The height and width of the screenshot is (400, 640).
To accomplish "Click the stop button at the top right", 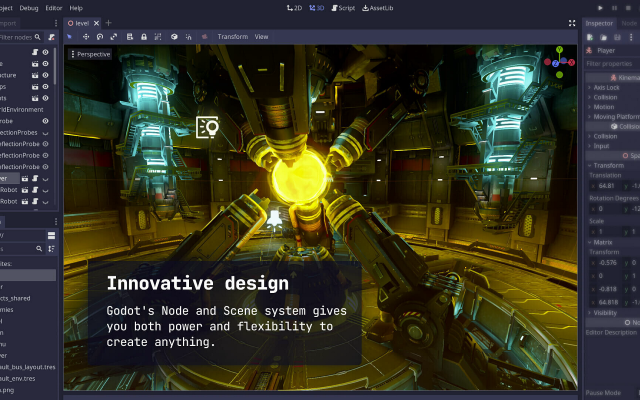I will [x=628, y=8].
